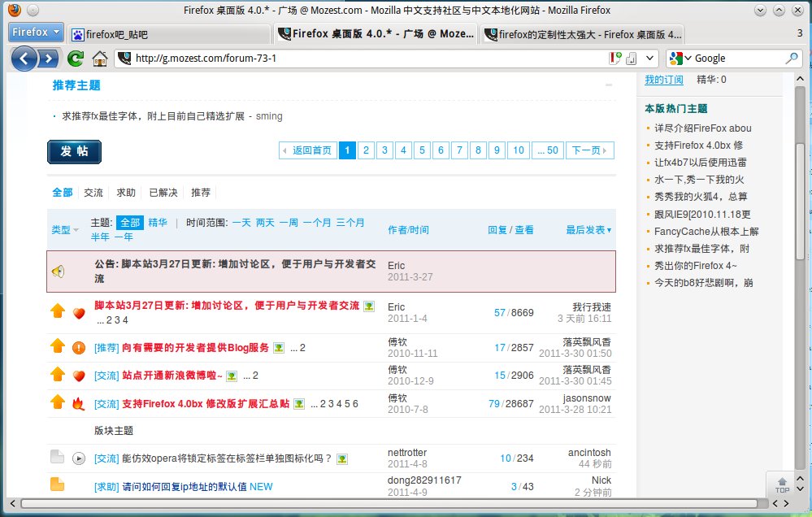Expand the 类型 type dropdown

pyautogui.click(x=65, y=229)
